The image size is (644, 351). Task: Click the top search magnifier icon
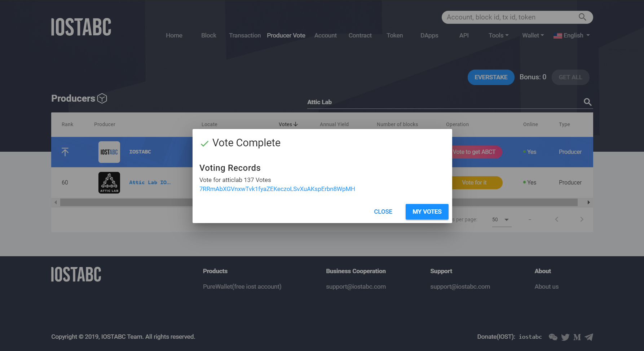click(x=582, y=17)
